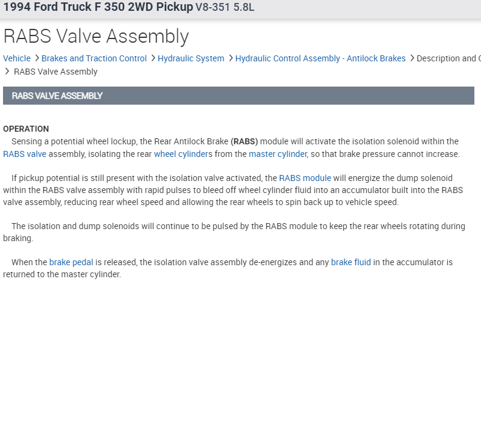481x448 pixels.
Task: Open the RABS valve link
Action: coord(25,154)
